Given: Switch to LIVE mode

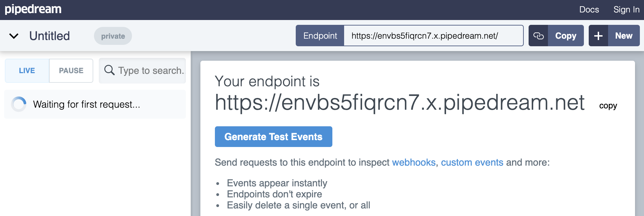Looking at the screenshot, I should pyautogui.click(x=27, y=71).
